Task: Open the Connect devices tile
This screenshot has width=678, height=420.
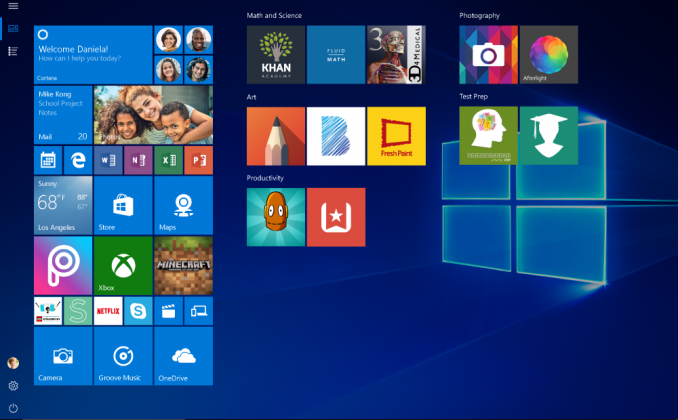Action: pos(198,311)
